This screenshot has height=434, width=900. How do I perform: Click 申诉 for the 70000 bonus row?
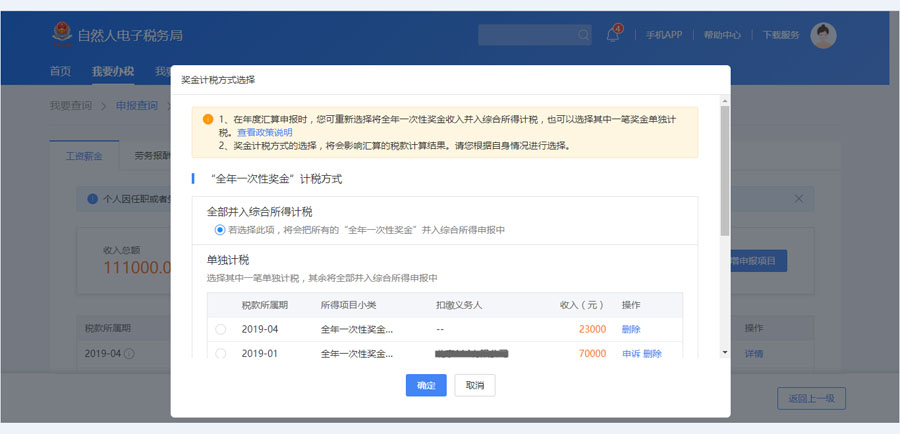(630, 354)
